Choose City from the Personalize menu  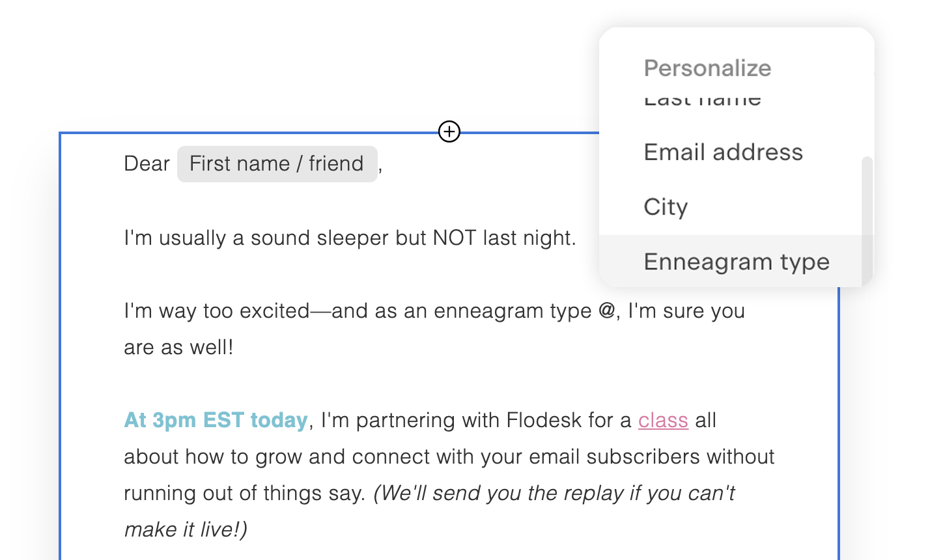pos(666,207)
